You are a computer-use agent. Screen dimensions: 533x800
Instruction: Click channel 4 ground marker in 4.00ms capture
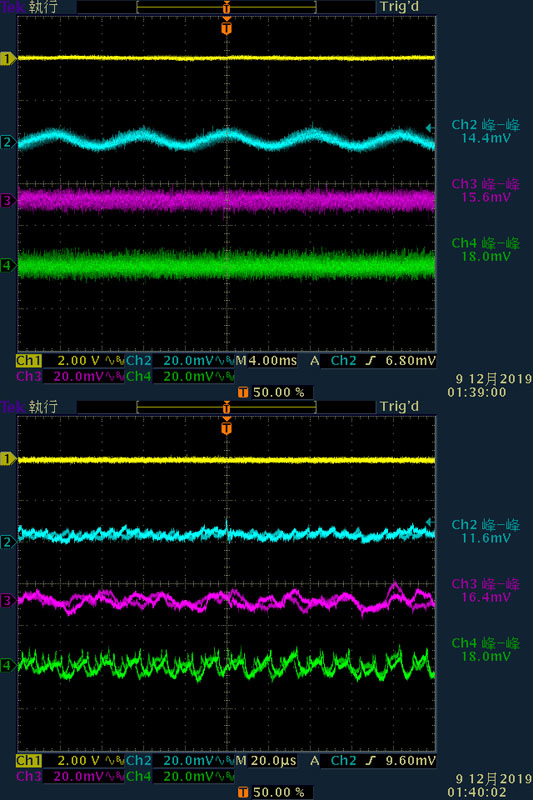pos(7,265)
